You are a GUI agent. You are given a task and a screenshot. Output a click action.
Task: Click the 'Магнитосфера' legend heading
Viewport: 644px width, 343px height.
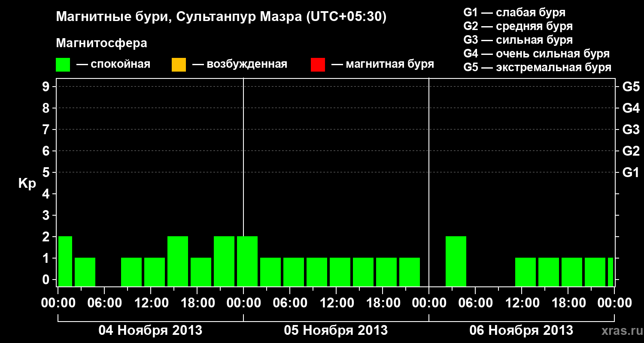click(101, 43)
